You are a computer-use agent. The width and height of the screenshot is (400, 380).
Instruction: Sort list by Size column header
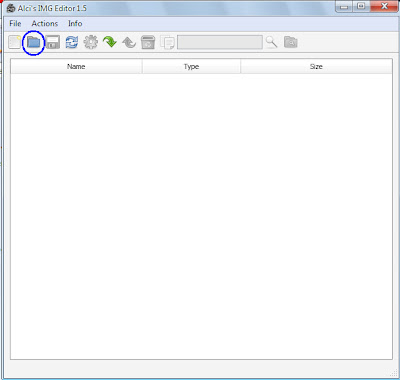[x=316, y=66]
